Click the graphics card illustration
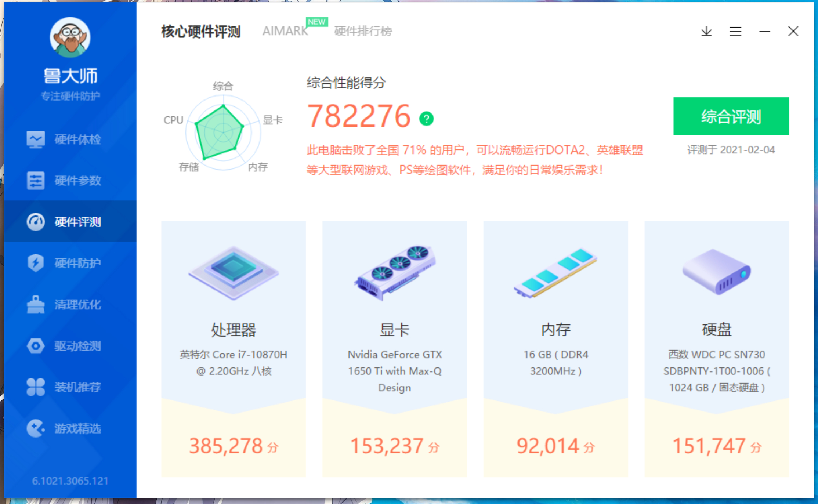Screen dimensions: 818x504 click(395, 273)
